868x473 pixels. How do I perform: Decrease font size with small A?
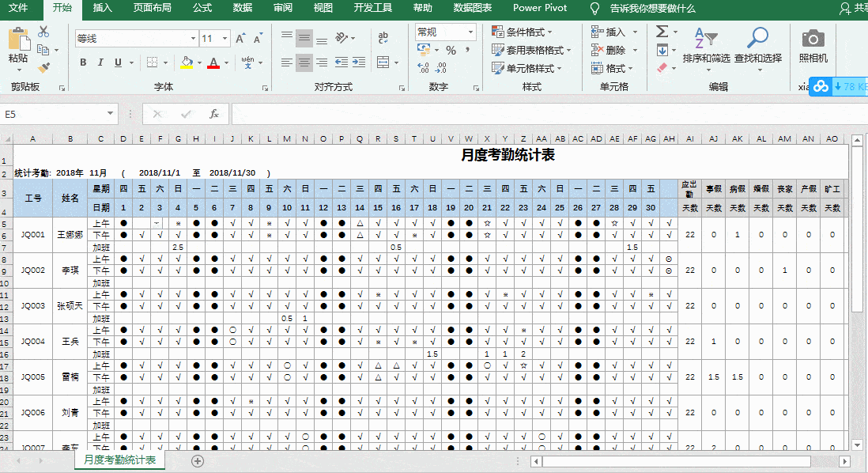click(258, 38)
